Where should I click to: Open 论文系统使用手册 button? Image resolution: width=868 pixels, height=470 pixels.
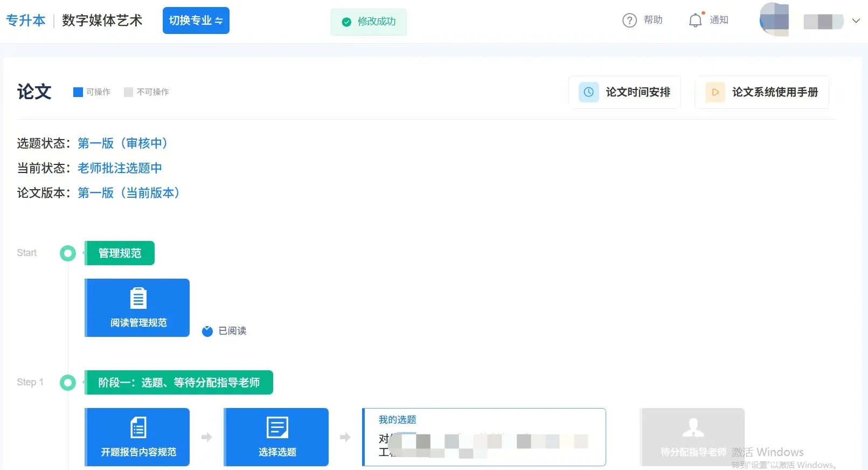(761, 92)
